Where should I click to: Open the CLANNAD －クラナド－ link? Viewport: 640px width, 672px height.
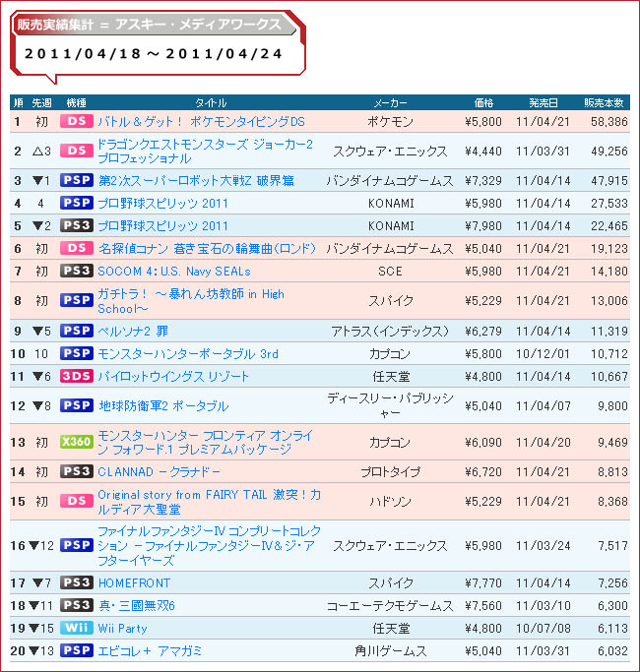pyautogui.click(x=160, y=472)
